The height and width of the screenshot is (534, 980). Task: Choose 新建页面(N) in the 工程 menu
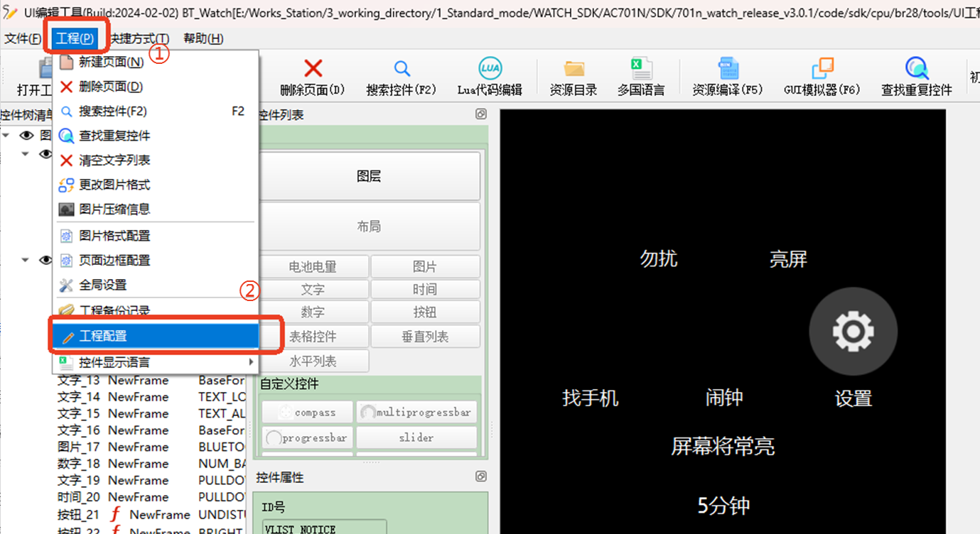pyautogui.click(x=155, y=62)
